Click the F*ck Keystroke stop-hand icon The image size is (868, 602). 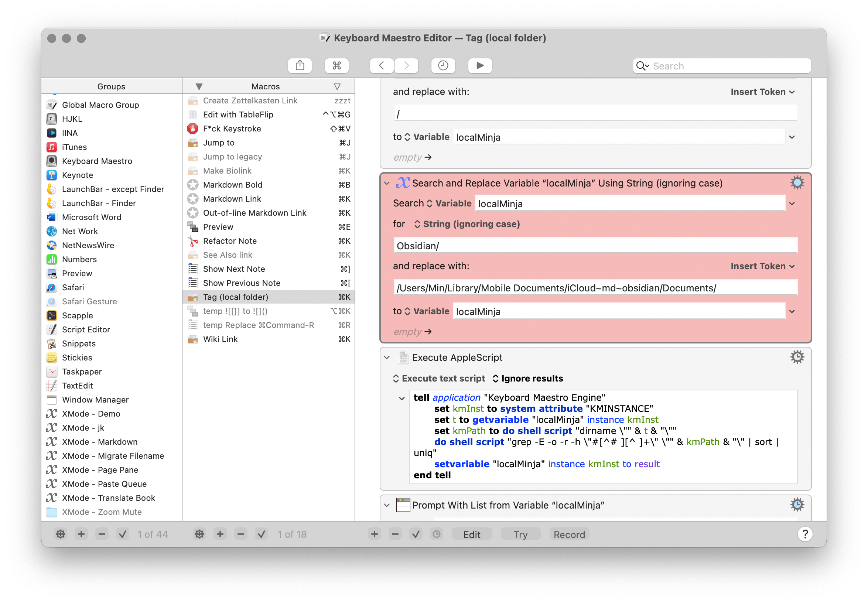[193, 129]
